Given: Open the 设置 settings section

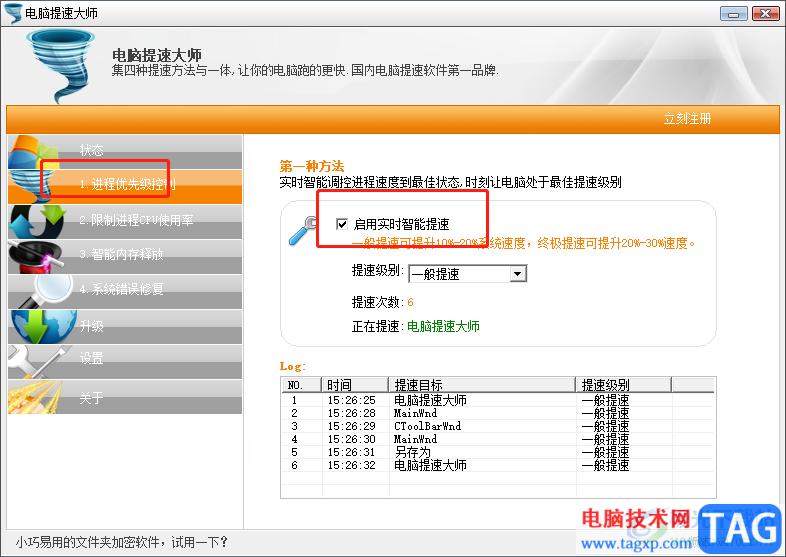Looking at the screenshot, I should click(125, 361).
